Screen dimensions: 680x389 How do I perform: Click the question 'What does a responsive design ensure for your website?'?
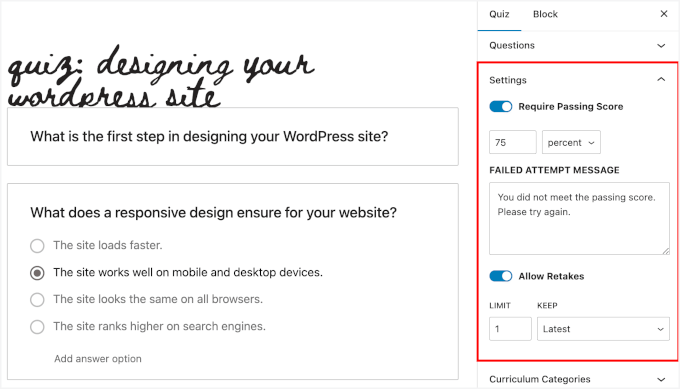click(x=213, y=212)
